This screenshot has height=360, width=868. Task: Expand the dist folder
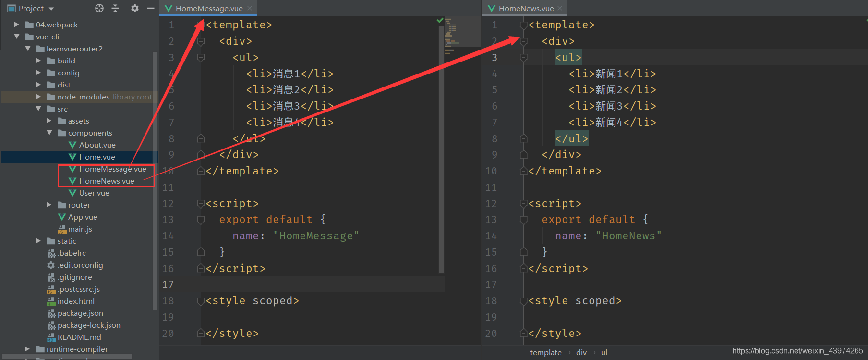point(38,85)
